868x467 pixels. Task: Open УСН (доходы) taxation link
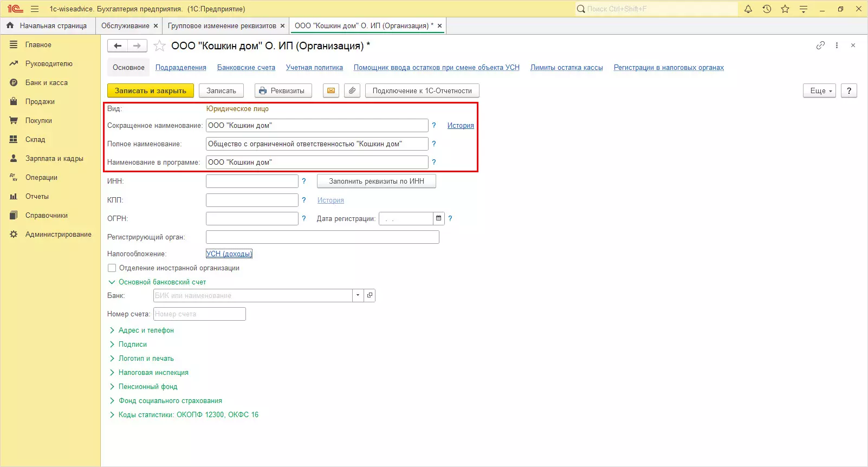coord(229,254)
